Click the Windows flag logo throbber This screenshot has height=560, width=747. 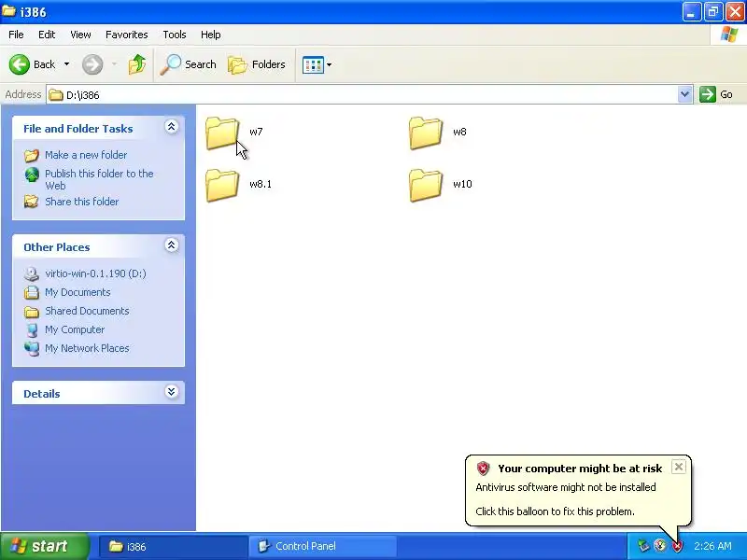728,35
